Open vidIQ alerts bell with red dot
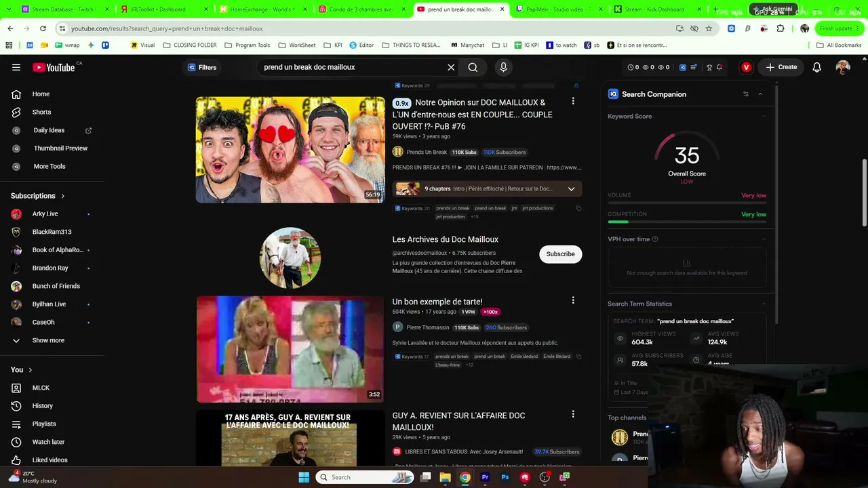This screenshot has width=868, height=488. [719, 67]
